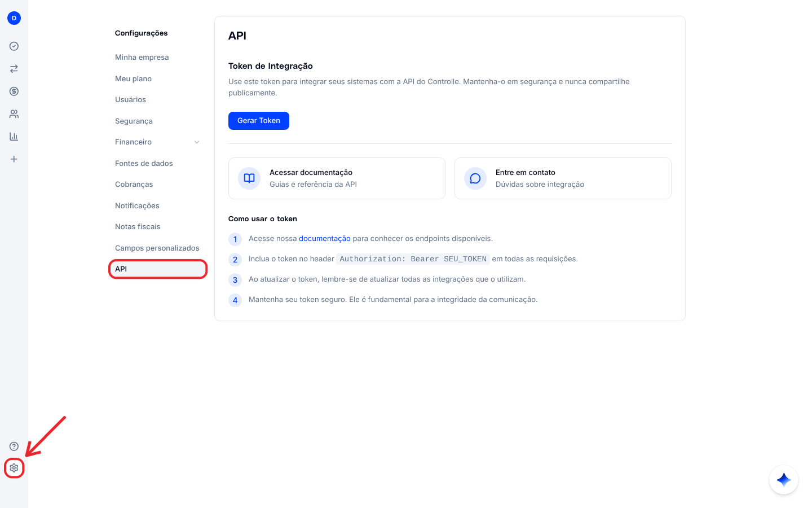Open the help question mark icon
The height and width of the screenshot is (508, 812).
(x=14, y=446)
